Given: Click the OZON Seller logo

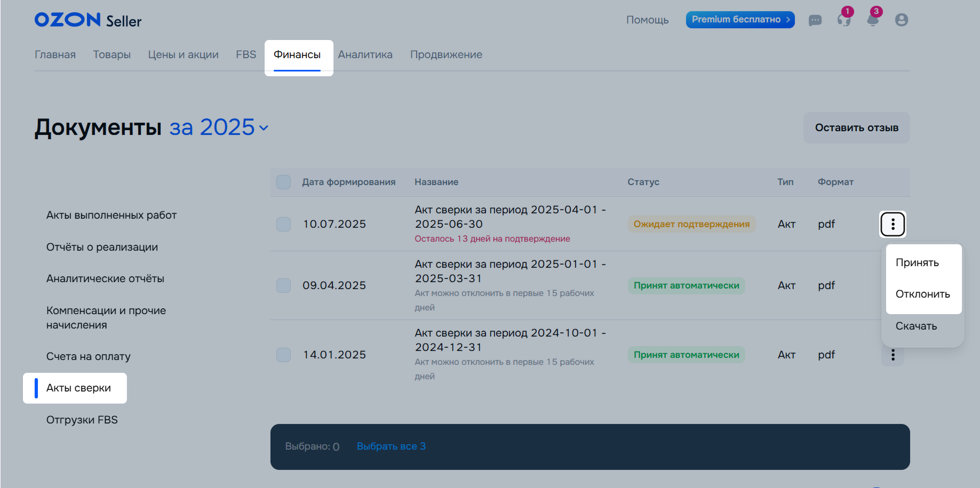Looking at the screenshot, I should [x=88, y=20].
